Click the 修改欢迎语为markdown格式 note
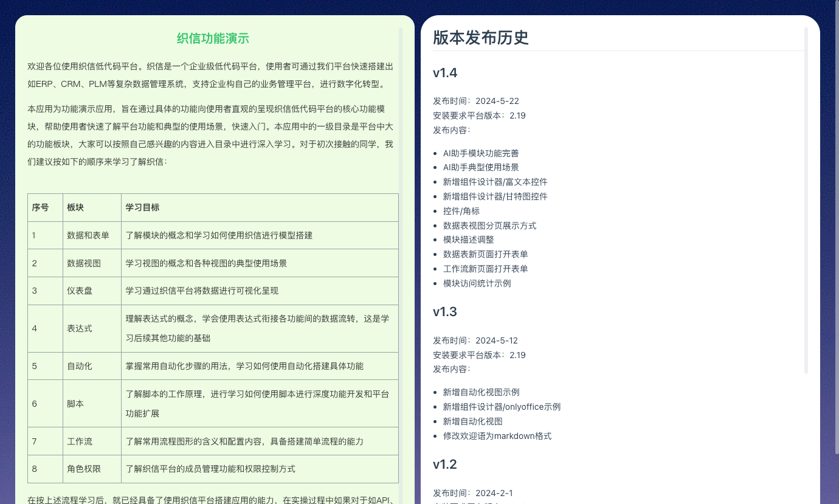Screen dimensions: 839x504 [x=497, y=436]
